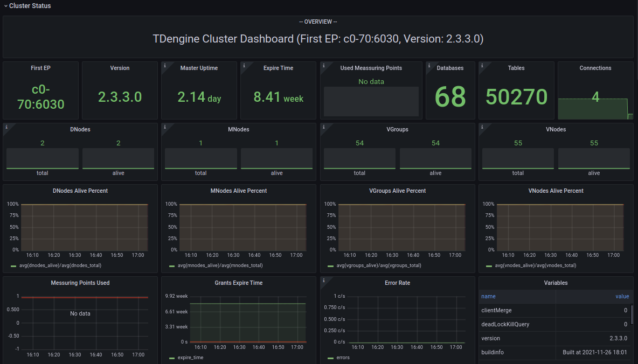Open the Error Rate panel info icon
Viewport: 638px width, 364px height.
324,279
